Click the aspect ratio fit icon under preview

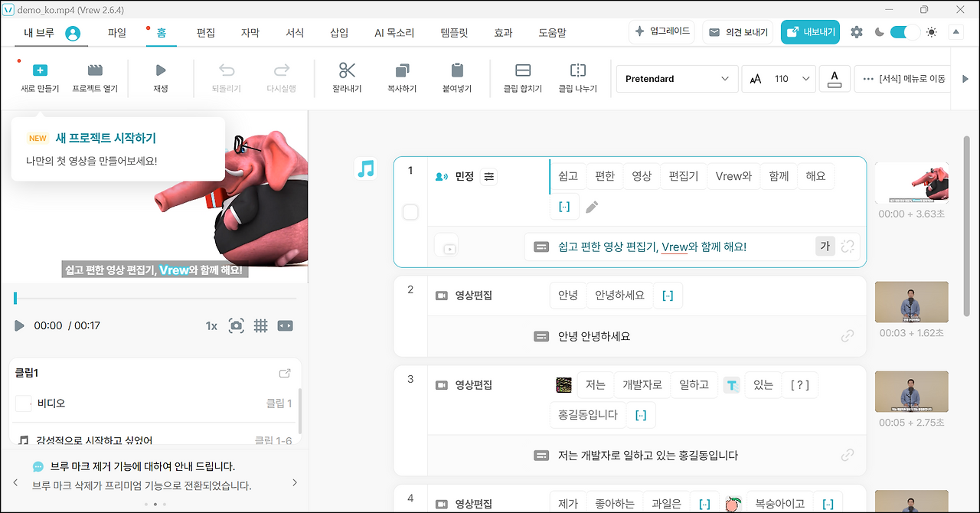point(285,325)
